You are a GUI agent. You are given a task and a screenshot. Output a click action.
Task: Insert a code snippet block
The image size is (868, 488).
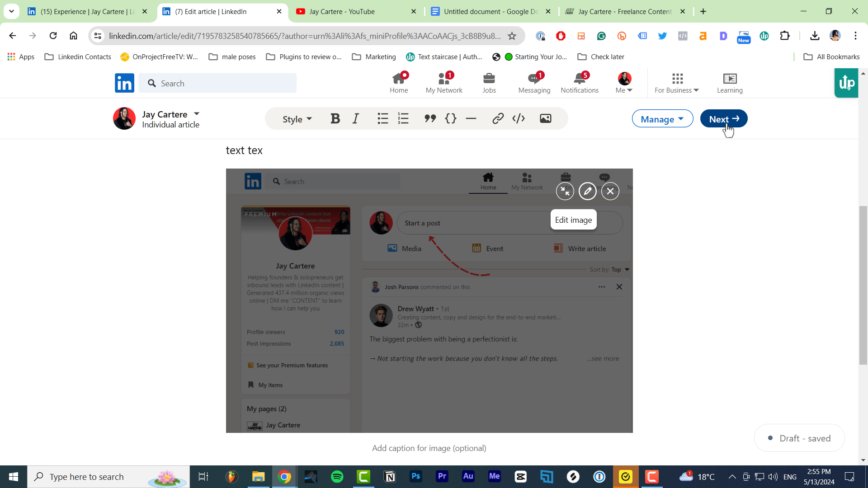point(451,118)
